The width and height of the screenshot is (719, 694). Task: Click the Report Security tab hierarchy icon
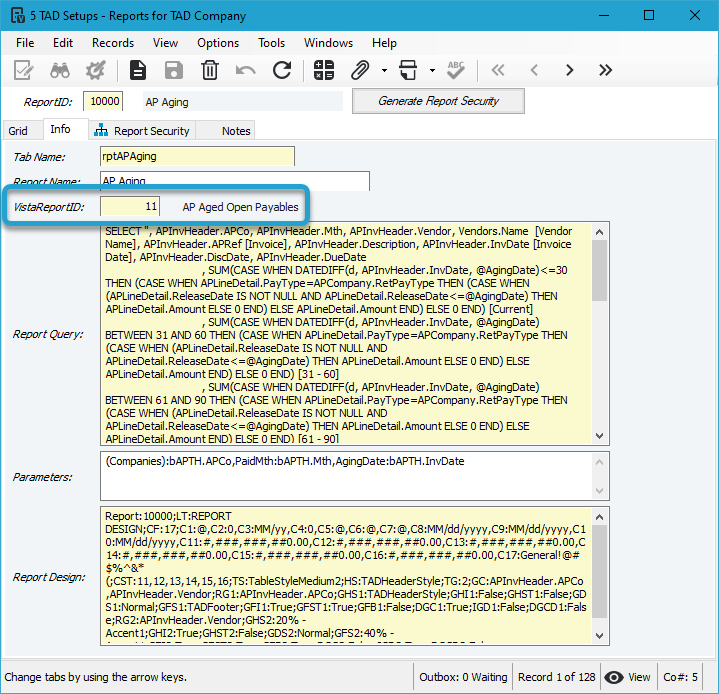click(101, 130)
